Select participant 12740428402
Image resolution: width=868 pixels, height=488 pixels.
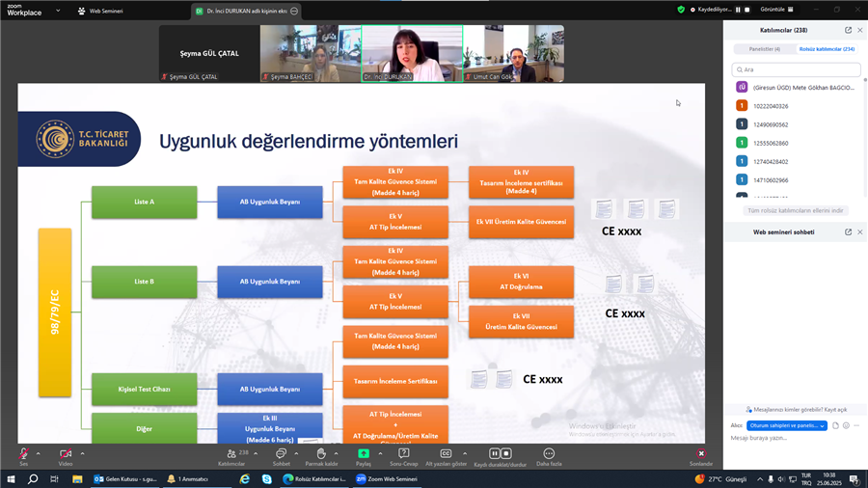tap(796, 162)
